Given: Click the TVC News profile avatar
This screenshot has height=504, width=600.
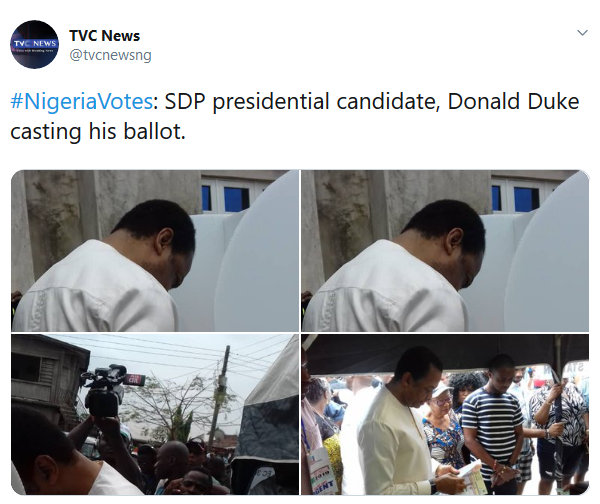Looking at the screenshot, I should tap(35, 44).
